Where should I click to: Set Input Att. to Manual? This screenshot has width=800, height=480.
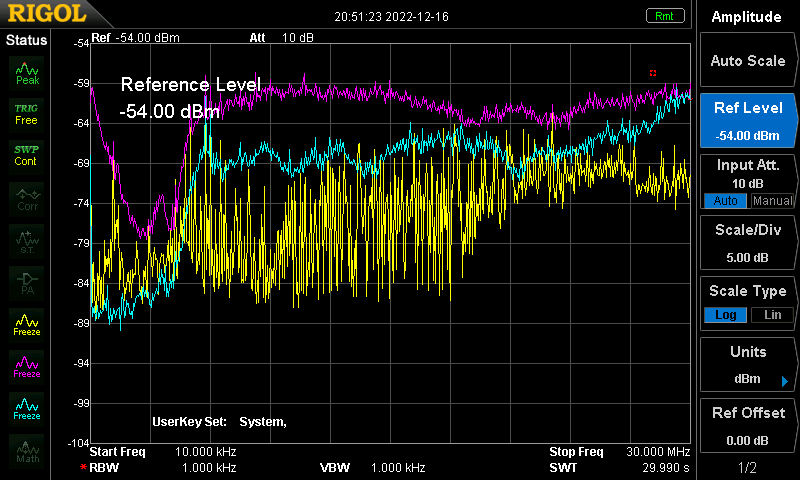point(772,200)
